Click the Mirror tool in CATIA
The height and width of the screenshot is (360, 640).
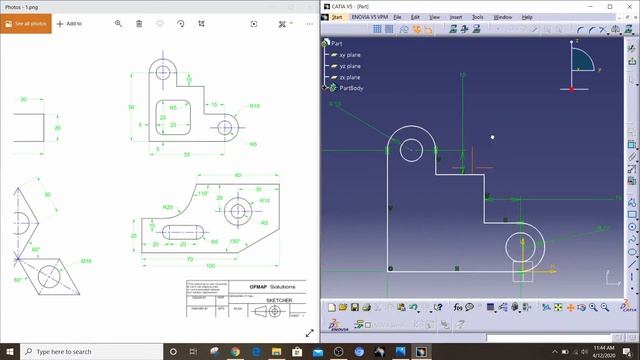point(616,29)
